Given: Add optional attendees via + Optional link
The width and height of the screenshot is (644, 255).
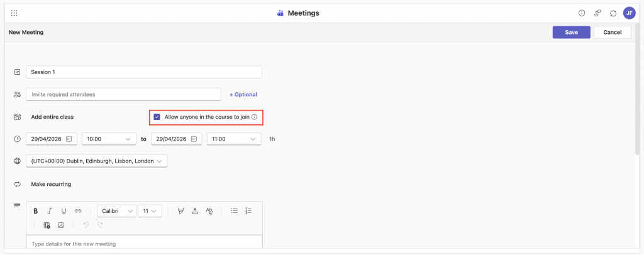Looking at the screenshot, I should point(243,94).
